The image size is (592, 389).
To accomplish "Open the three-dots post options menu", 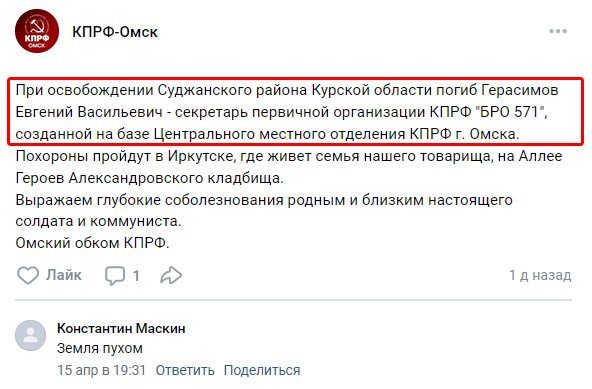I will tap(558, 31).
